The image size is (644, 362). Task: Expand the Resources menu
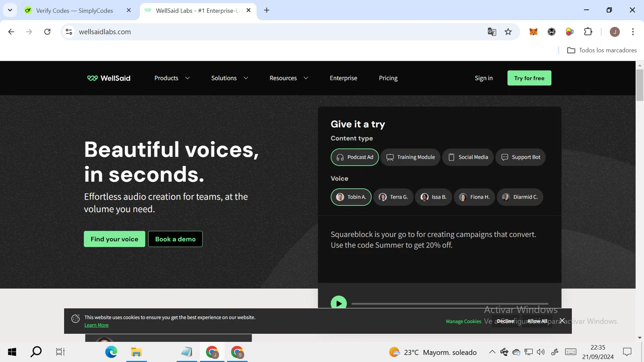click(x=289, y=78)
